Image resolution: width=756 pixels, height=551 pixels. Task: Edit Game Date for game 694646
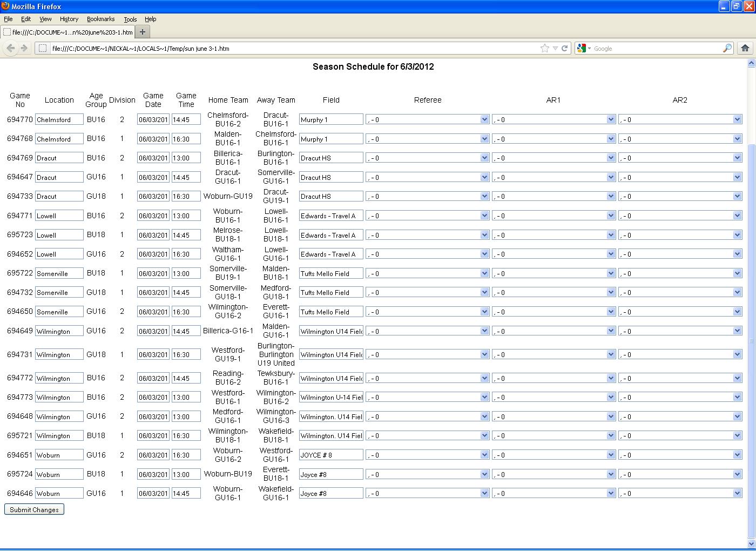pos(153,493)
